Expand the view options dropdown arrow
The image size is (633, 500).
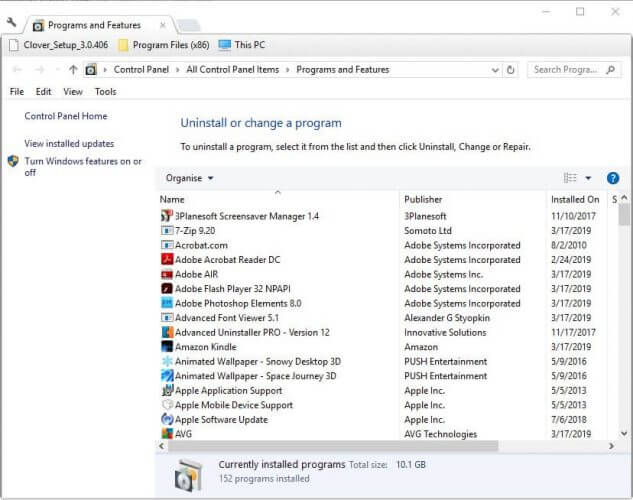coord(588,178)
